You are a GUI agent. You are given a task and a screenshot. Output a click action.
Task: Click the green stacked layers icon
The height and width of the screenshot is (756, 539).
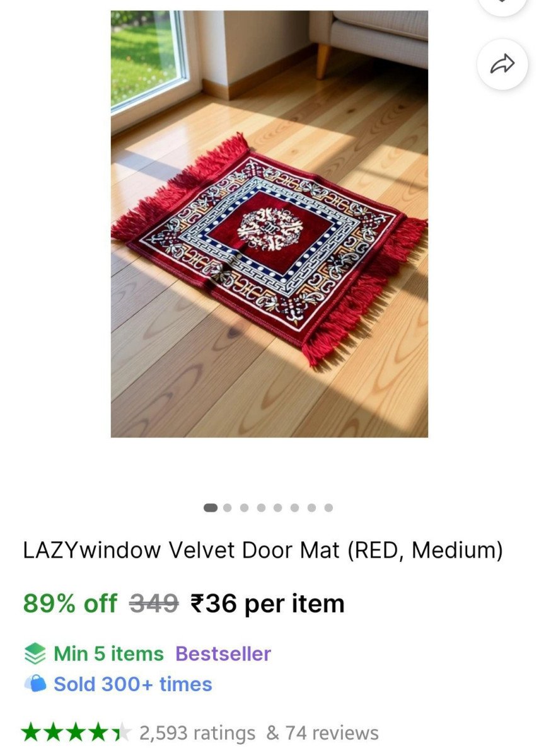(x=35, y=654)
